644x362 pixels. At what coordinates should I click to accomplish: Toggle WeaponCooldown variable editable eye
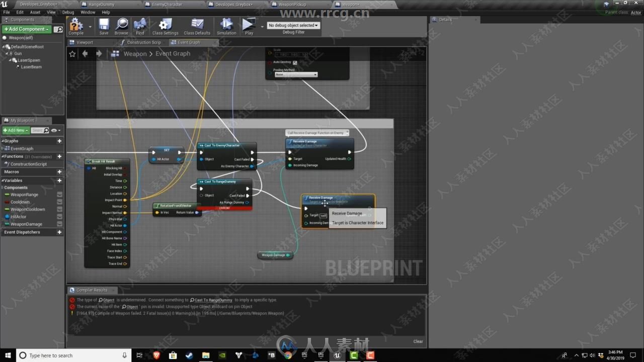pos(59,209)
